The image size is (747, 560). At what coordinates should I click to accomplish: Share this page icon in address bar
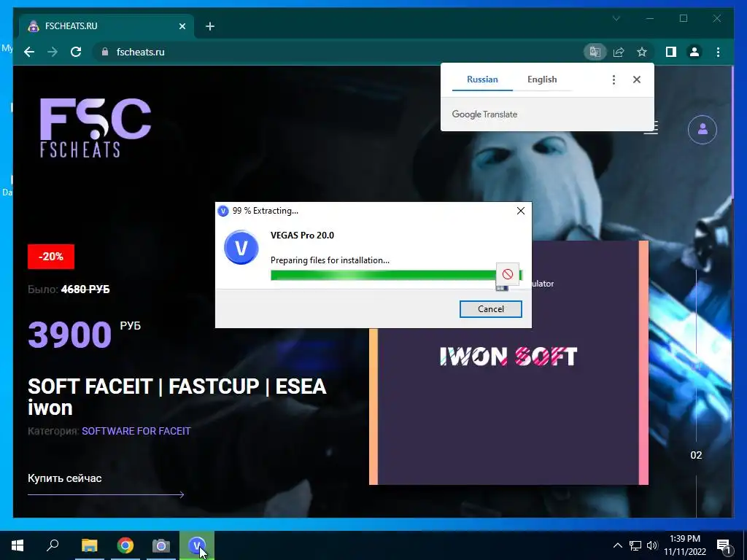[x=619, y=52]
